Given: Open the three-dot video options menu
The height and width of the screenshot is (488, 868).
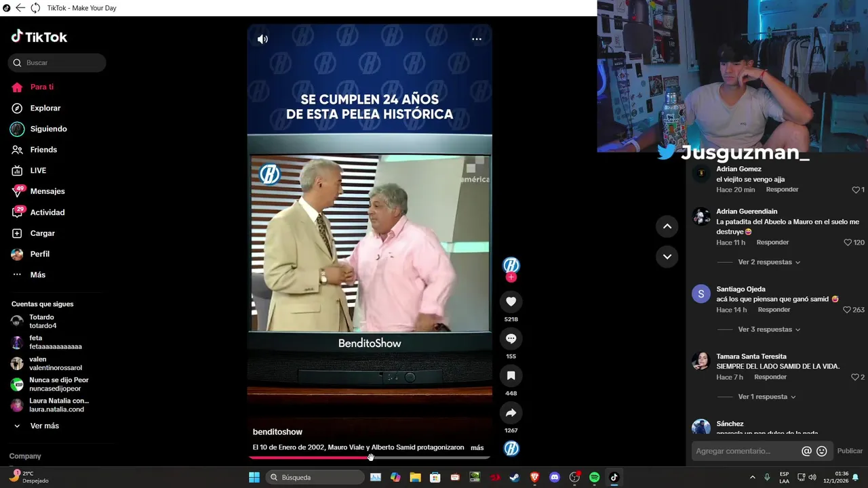Looking at the screenshot, I should (x=477, y=39).
